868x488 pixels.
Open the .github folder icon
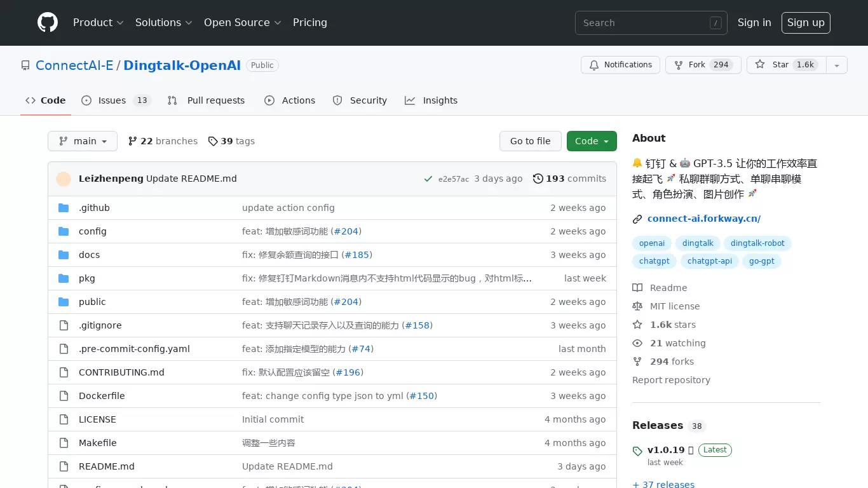pos(64,208)
